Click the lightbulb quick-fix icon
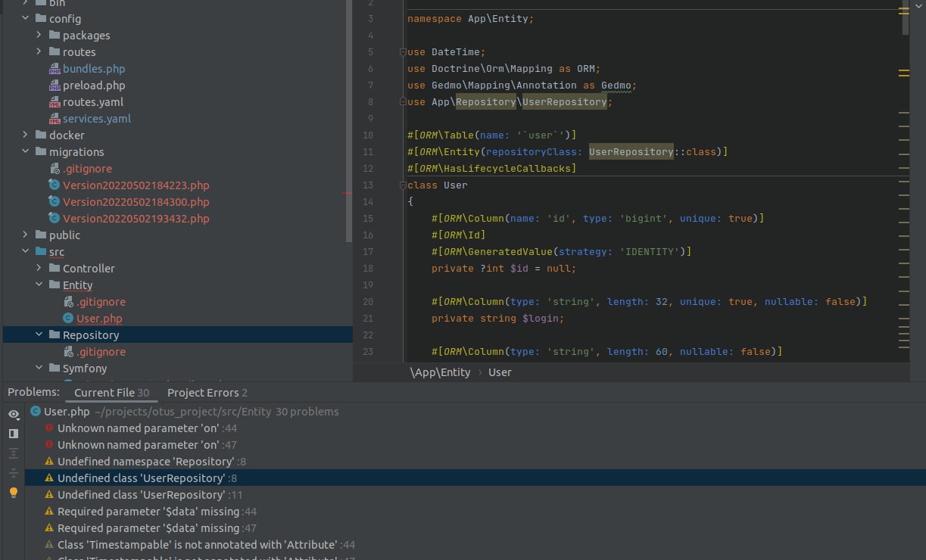 tap(14, 493)
